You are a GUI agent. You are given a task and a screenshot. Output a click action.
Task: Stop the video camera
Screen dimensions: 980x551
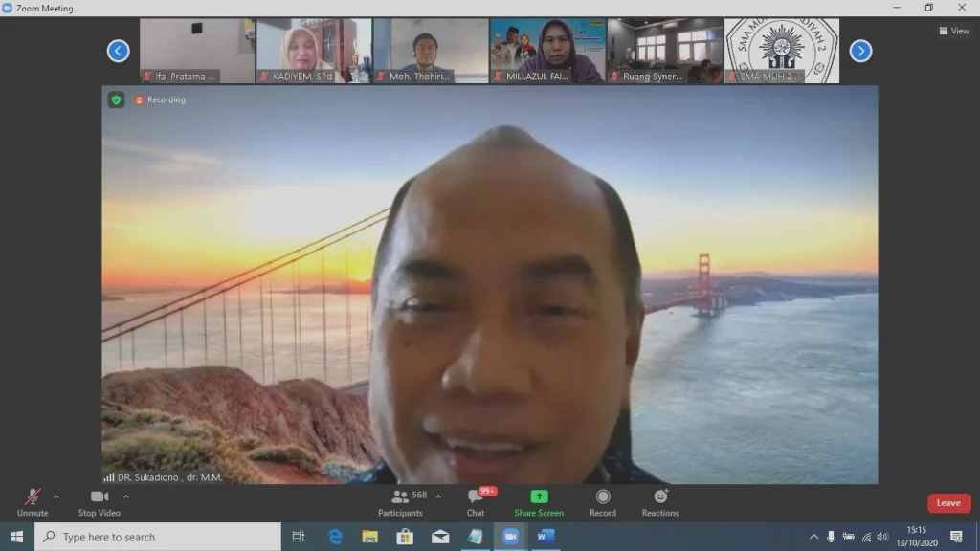(x=100, y=502)
